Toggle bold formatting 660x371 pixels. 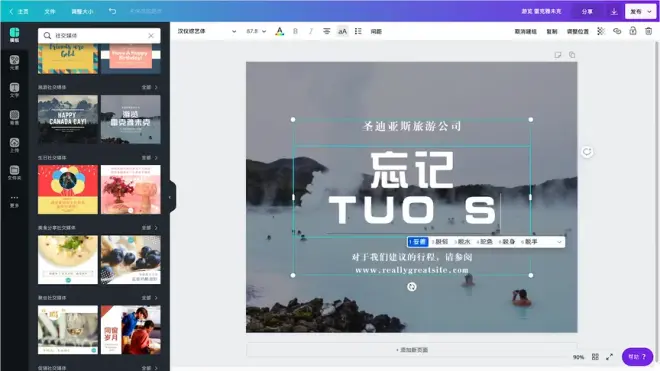coord(295,31)
